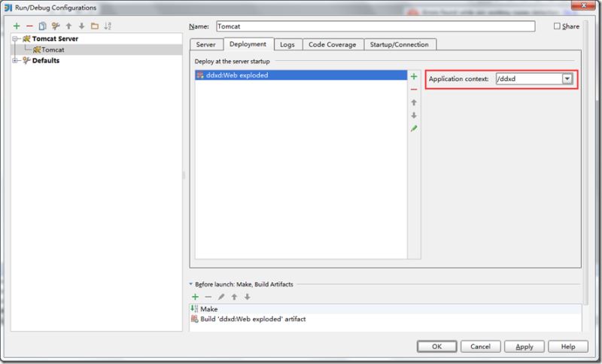Viewport: 602px width, 364px height.
Task: Move Before launch task down
Action: 248,297
